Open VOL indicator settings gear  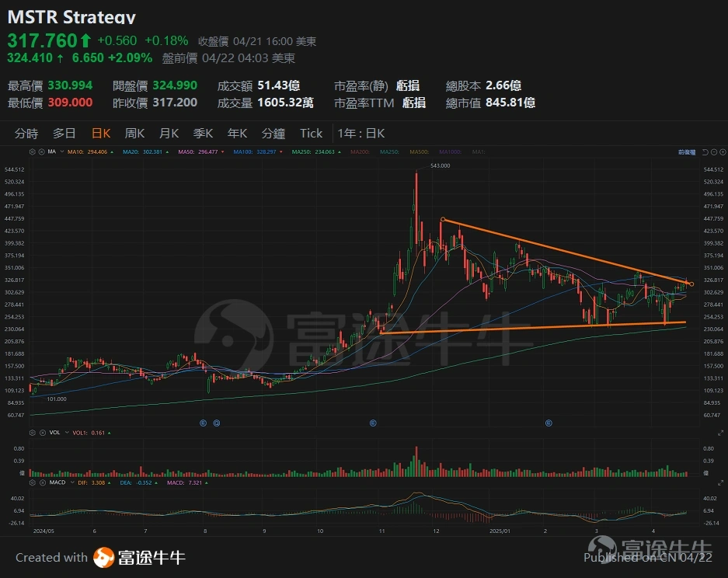(x=33, y=433)
